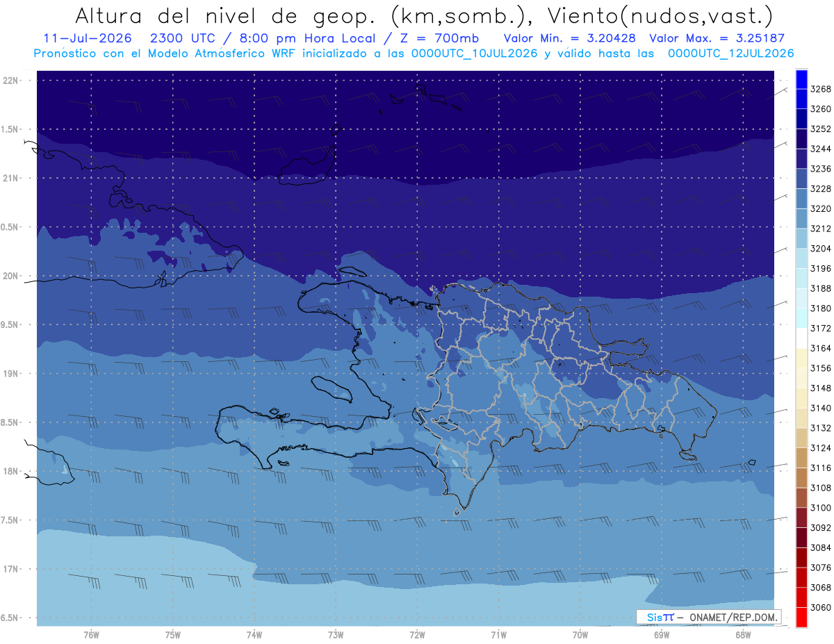Click the "71W" longitude label
834x644 pixels.
point(498,635)
